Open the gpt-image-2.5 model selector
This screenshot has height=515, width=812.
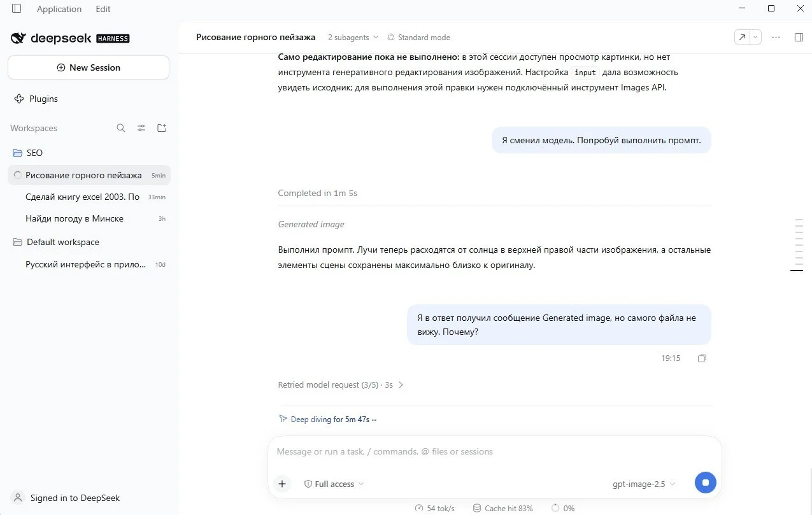point(644,484)
